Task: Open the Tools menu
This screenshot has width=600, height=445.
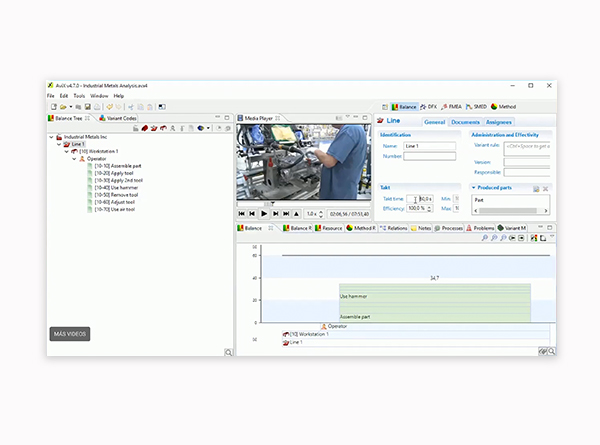Action: 79,96
